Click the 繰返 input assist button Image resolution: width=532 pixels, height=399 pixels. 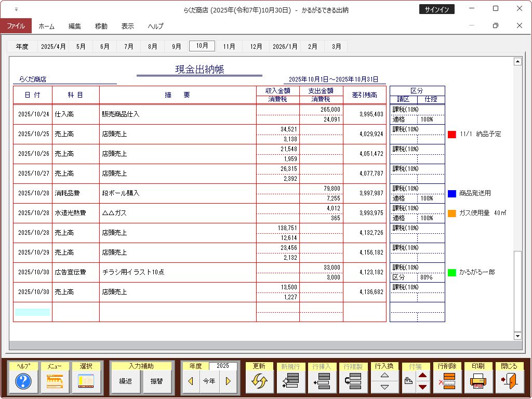(126, 381)
